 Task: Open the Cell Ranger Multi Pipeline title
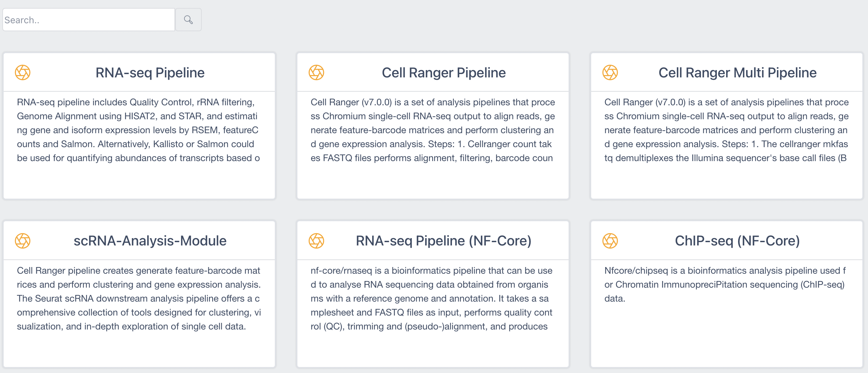click(x=737, y=73)
